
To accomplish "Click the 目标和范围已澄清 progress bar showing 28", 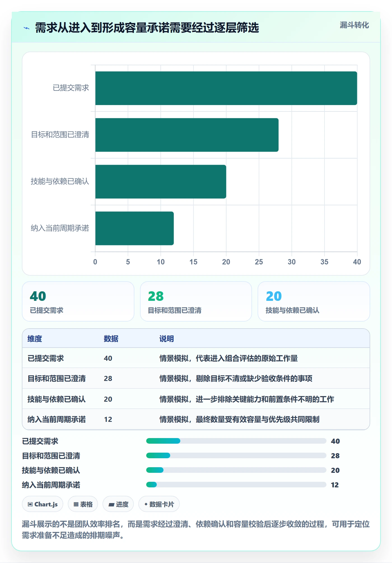I will pyautogui.click(x=236, y=455).
